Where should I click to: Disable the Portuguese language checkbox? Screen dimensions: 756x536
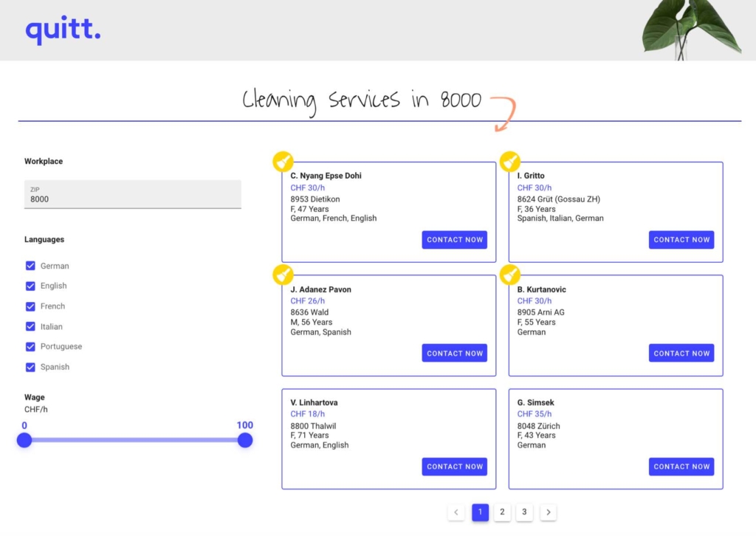pos(30,347)
